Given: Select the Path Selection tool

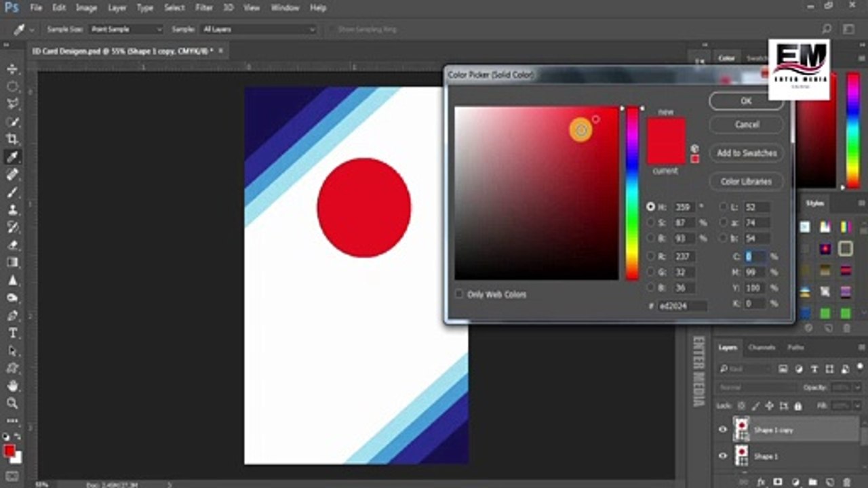Looking at the screenshot, I should point(12,351).
